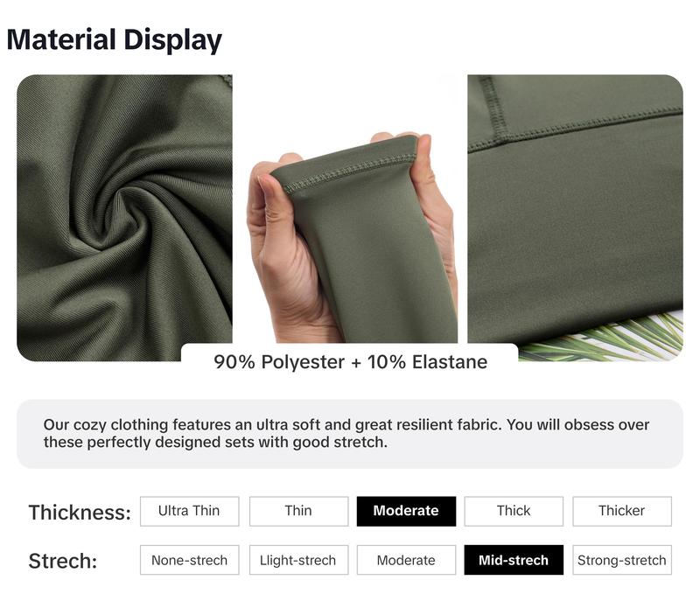Click the Strech: label
This screenshot has width=700, height=601.
click(63, 561)
